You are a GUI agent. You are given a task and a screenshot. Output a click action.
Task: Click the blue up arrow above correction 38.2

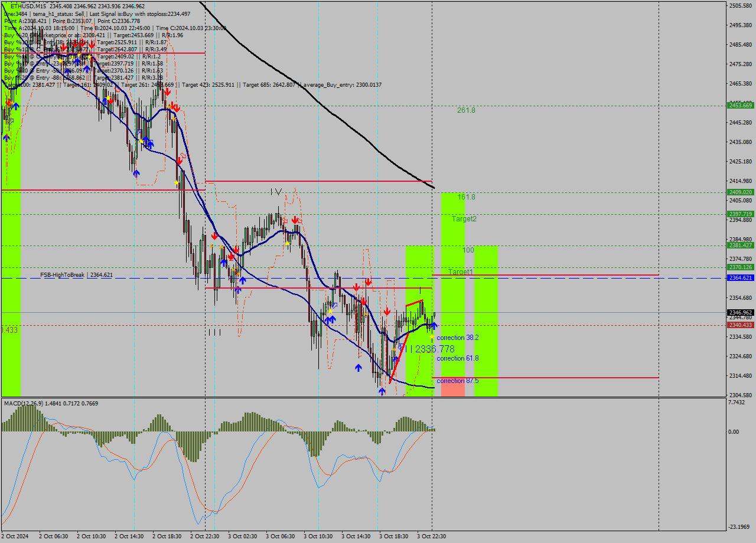(x=434, y=325)
